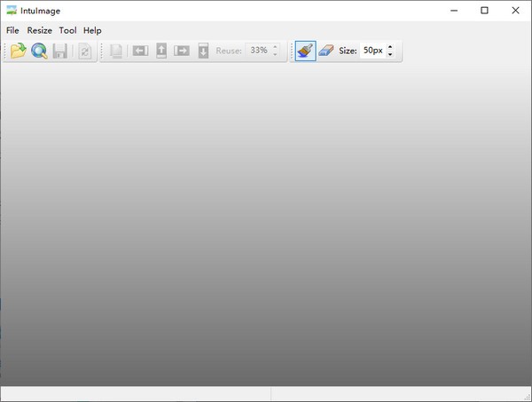
Task: Close the IntuImage window
Action: pos(515,11)
